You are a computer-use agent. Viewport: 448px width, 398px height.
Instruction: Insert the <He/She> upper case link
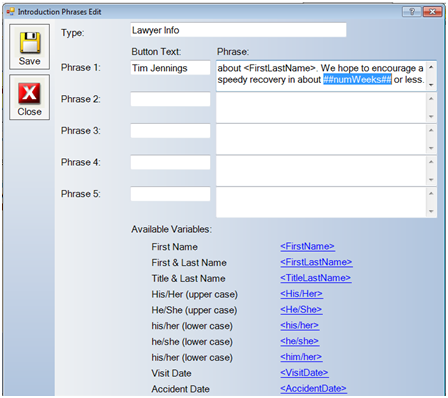[x=301, y=309]
